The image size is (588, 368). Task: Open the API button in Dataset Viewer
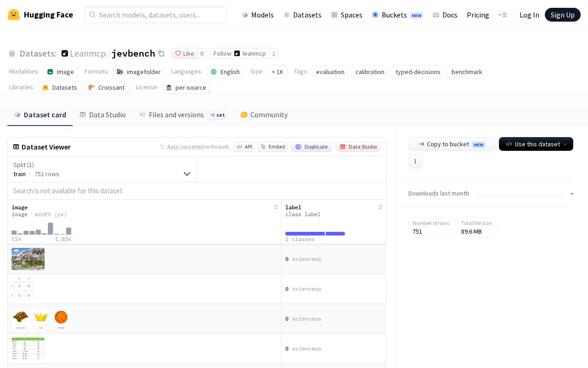(x=244, y=147)
